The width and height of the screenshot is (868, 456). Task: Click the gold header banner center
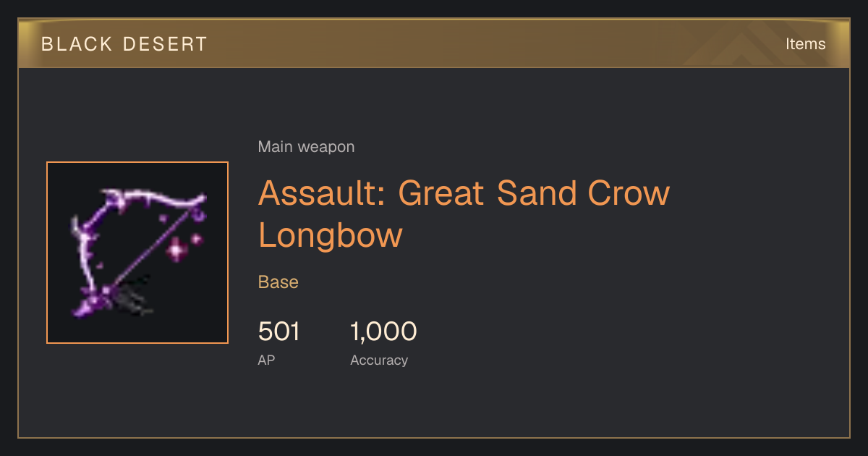pos(434,44)
